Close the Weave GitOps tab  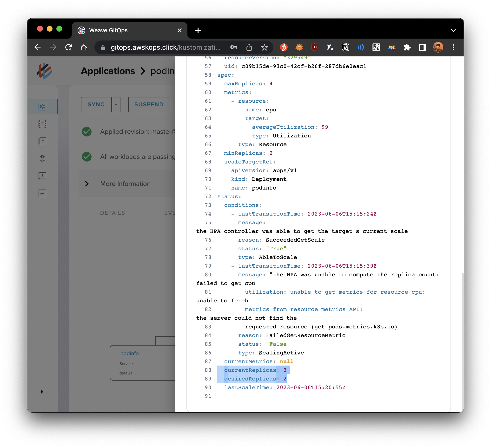[x=180, y=30]
